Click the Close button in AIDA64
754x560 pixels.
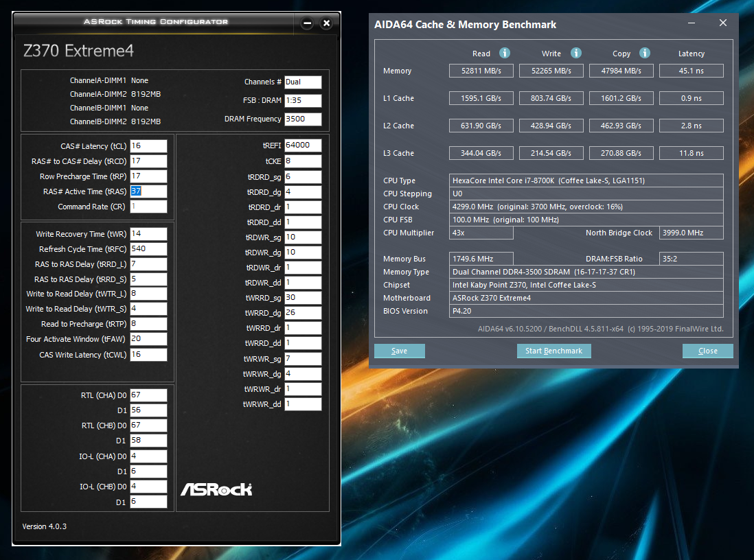[708, 351]
